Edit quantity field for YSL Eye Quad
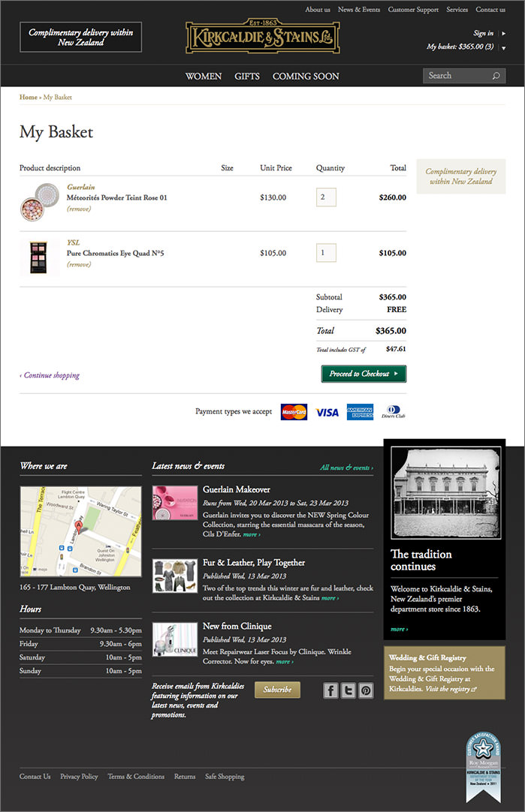The image size is (525, 812). [x=326, y=253]
